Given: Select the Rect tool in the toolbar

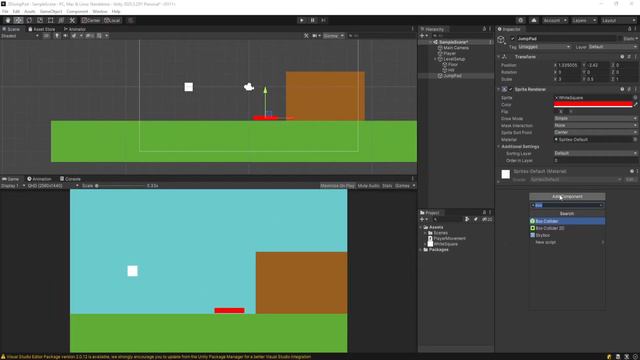Looking at the screenshot, I should coord(51,20).
